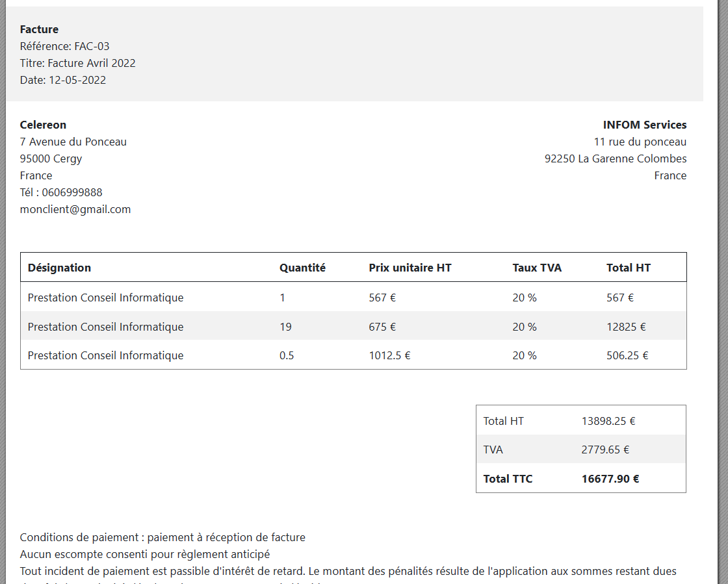Click the Total HT amount 13898.25 €
The image size is (728, 584).
pyautogui.click(x=608, y=421)
